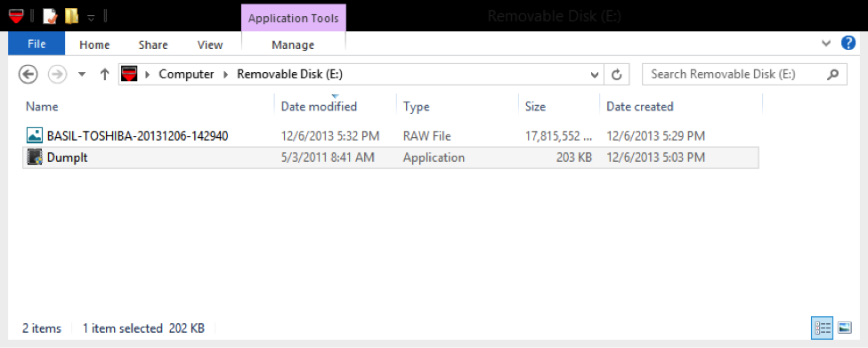The image size is (868, 348).
Task: Open recent locations dropdown arrow
Action: point(82,74)
